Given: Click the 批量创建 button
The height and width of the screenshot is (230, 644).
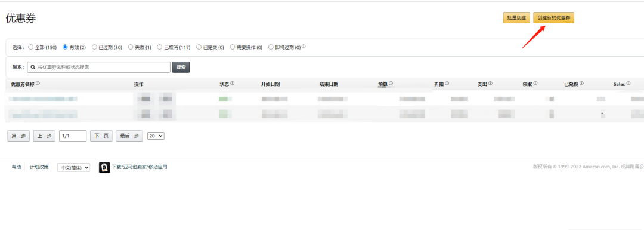Looking at the screenshot, I should (516, 18).
